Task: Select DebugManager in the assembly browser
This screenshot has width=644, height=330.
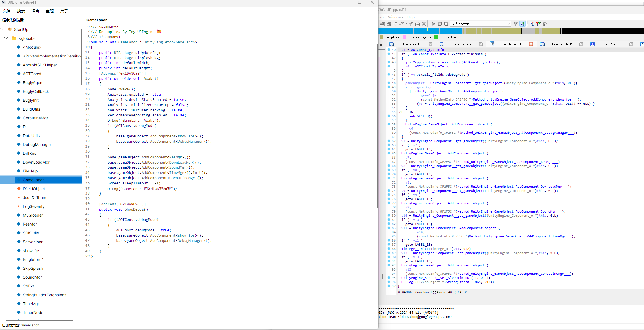Action: [x=37, y=145]
